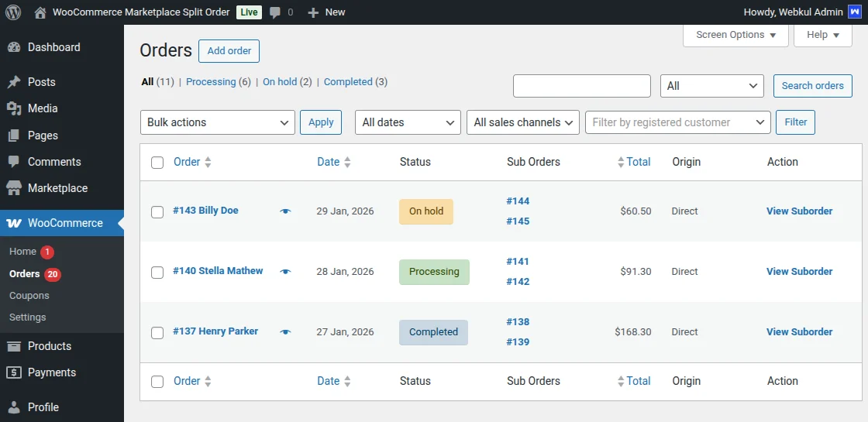The height and width of the screenshot is (422, 868).
Task: Click the order search input field
Action: coord(582,86)
